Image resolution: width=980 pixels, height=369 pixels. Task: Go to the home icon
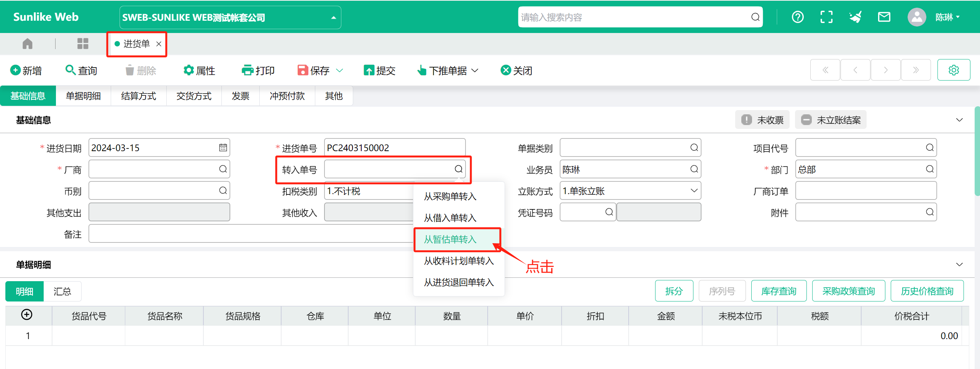(27, 44)
